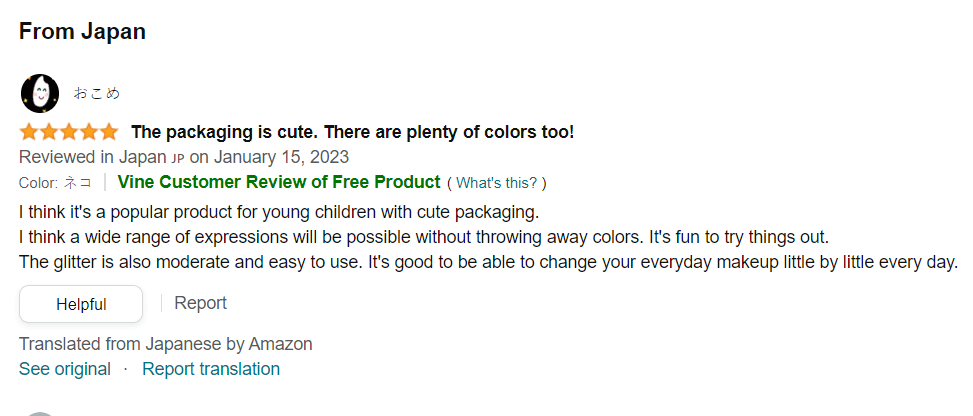973x416 pixels.
Task: Click the Report translation link
Action: tap(211, 369)
